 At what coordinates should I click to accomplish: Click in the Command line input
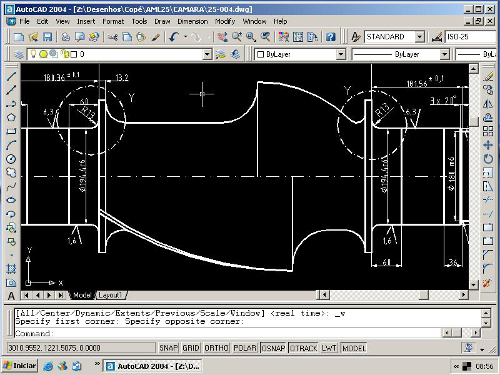point(228,333)
